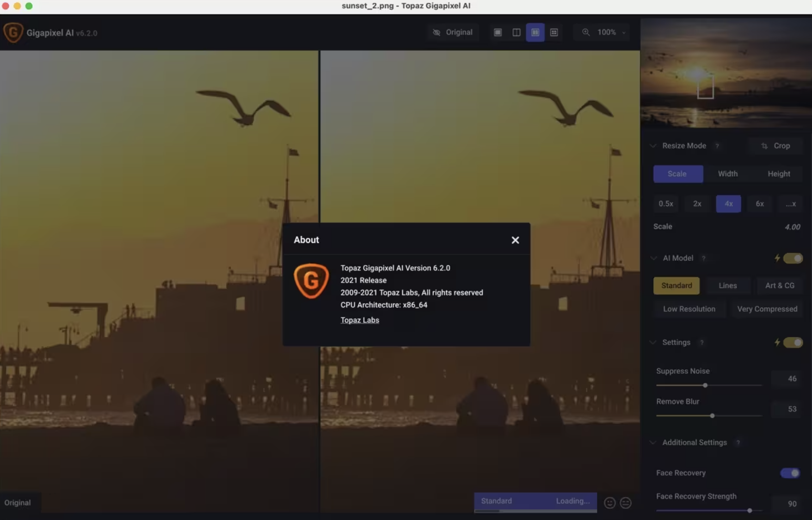Click the Crop button
The height and width of the screenshot is (520, 812).
pyautogui.click(x=776, y=146)
